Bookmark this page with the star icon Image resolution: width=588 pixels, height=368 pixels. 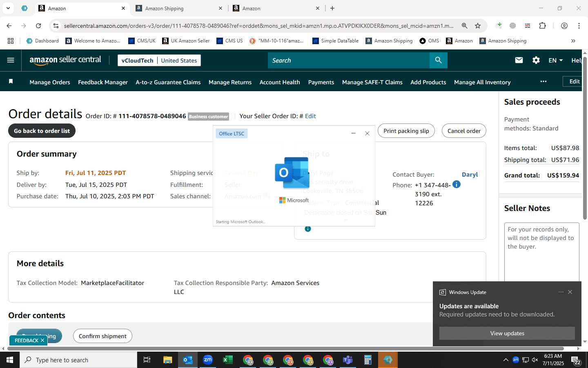478,26
